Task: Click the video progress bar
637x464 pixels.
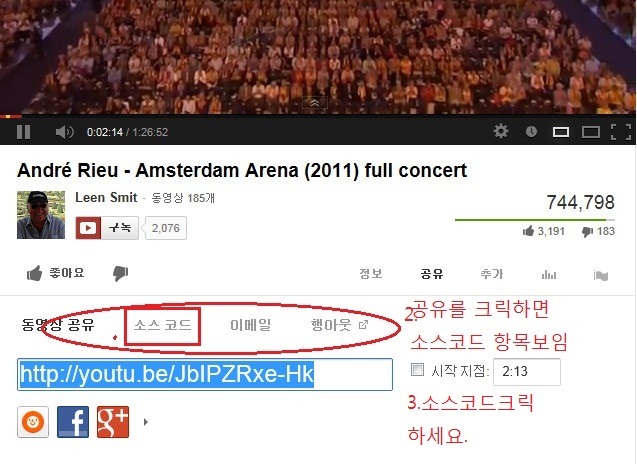Action: pos(318,117)
